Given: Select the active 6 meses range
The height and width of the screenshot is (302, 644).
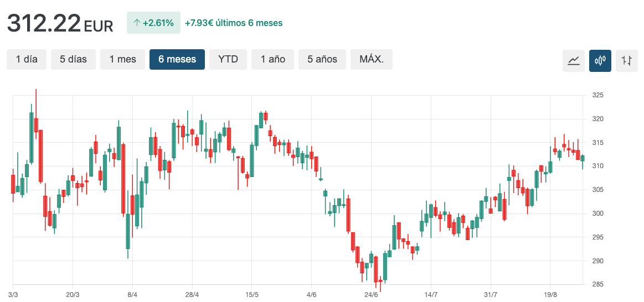Looking at the screenshot, I should tap(177, 59).
